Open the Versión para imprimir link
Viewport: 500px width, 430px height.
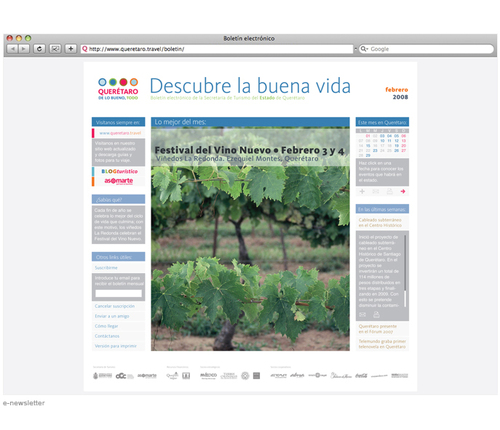[116, 346]
